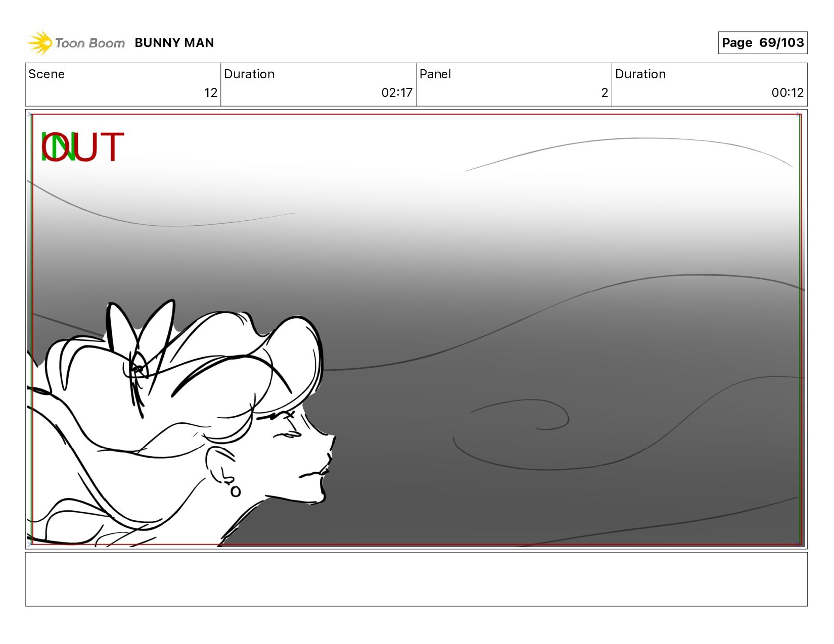
Task: Click the Panel label
Action: [x=435, y=74]
